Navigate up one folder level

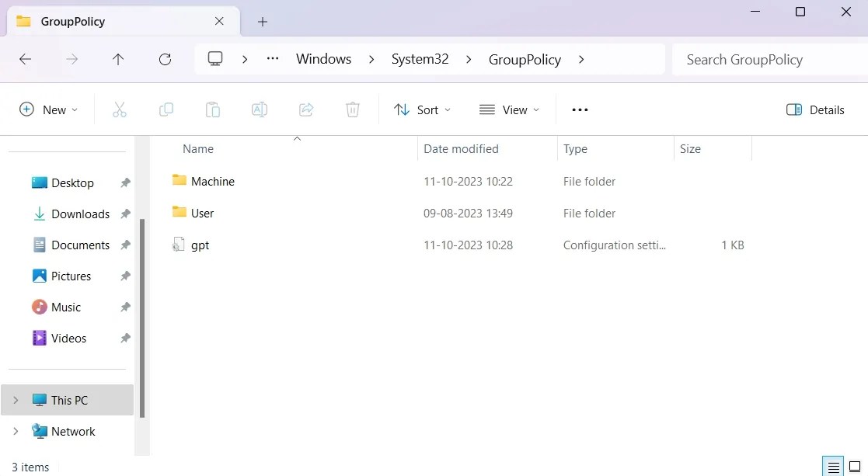pyautogui.click(x=118, y=59)
